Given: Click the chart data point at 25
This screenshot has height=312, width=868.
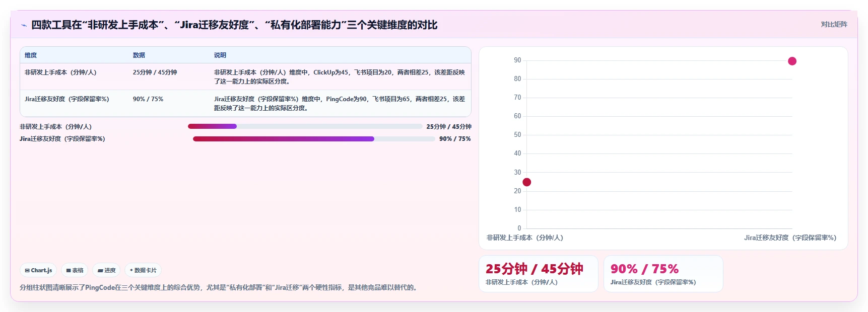Looking at the screenshot, I should point(526,182).
